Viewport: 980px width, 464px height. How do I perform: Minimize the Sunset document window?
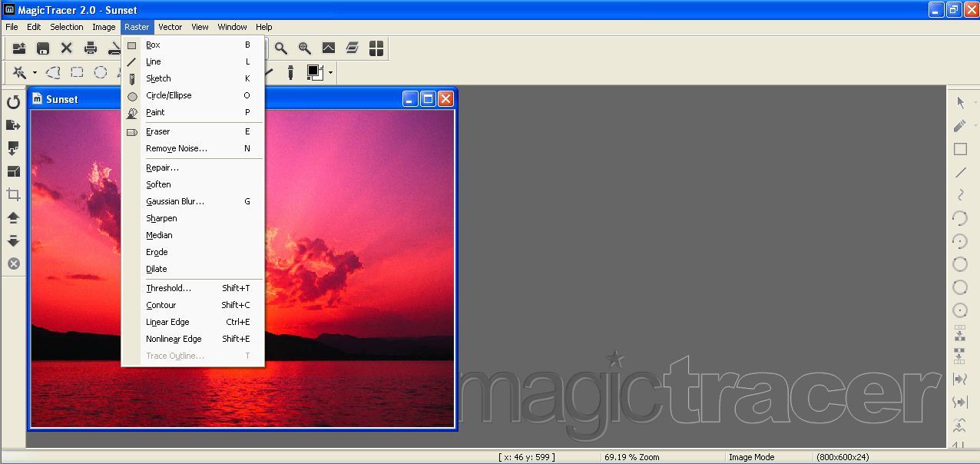410,98
